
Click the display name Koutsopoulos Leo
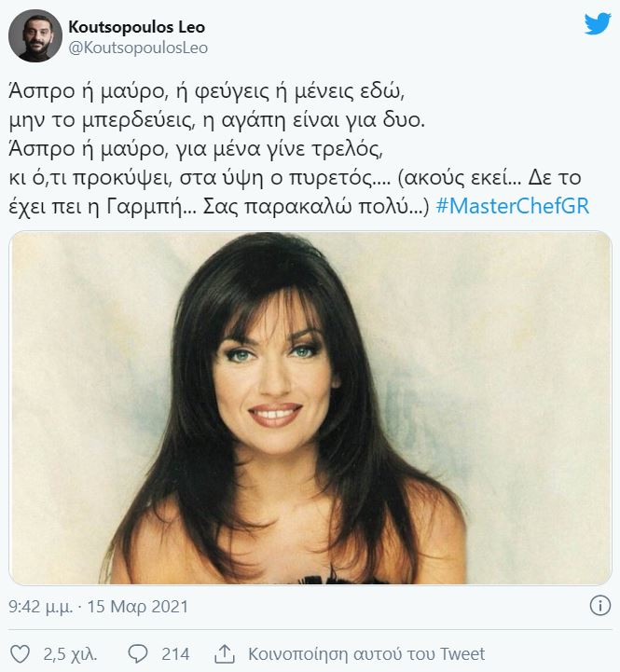tap(137, 27)
